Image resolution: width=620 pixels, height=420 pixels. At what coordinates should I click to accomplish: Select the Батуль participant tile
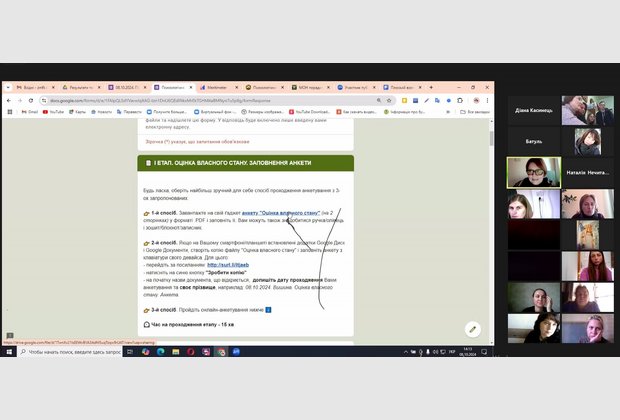click(x=533, y=141)
